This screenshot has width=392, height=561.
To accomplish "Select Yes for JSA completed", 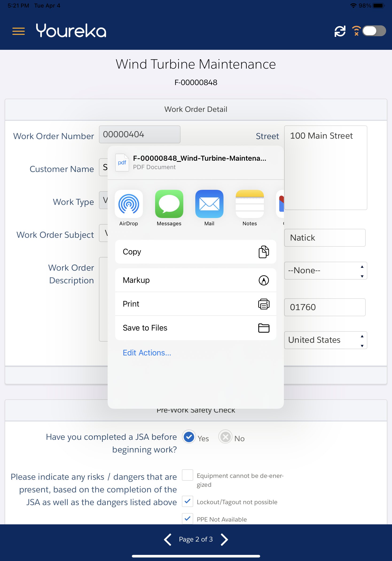I will tap(189, 437).
